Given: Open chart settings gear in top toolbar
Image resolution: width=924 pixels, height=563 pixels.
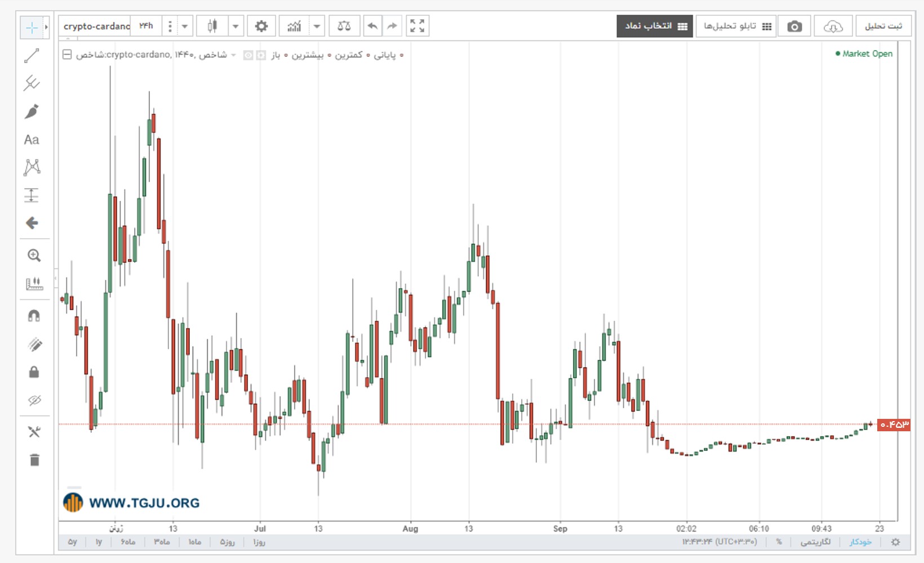Looking at the screenshot, I should click(x=261, y=26).
